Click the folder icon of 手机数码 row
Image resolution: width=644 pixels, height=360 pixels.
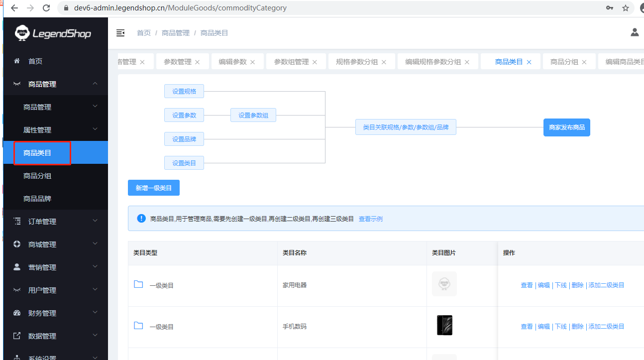click(x=138, y=326)
